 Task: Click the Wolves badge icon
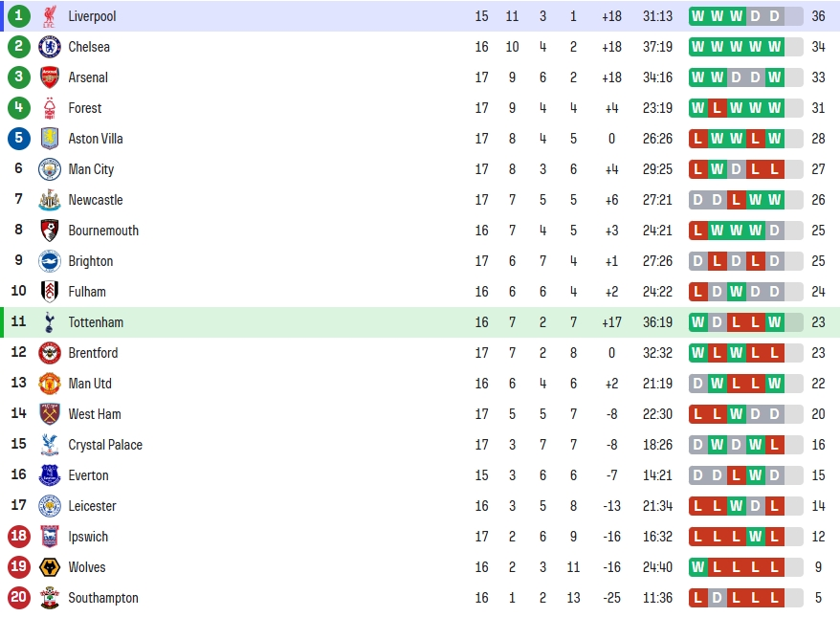point(50,566)
